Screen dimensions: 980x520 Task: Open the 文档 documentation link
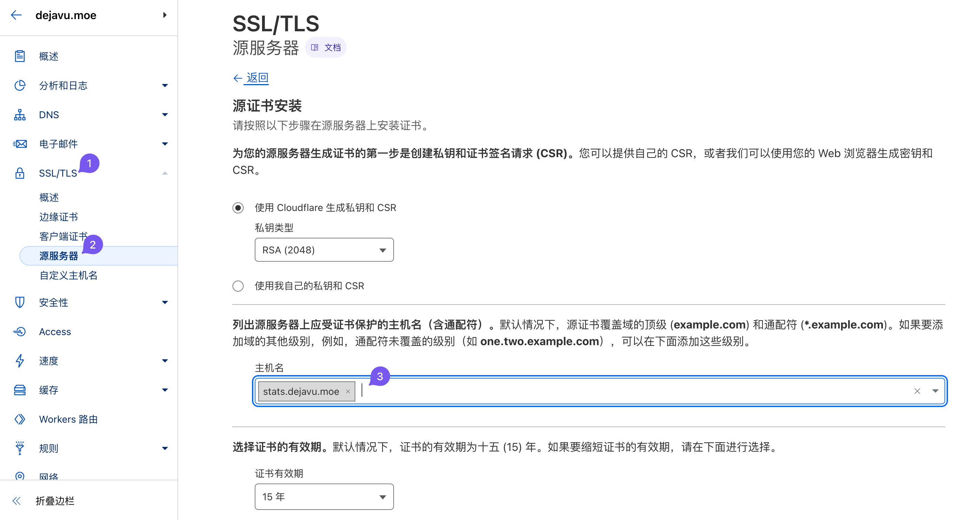click(x=326, y=47)
